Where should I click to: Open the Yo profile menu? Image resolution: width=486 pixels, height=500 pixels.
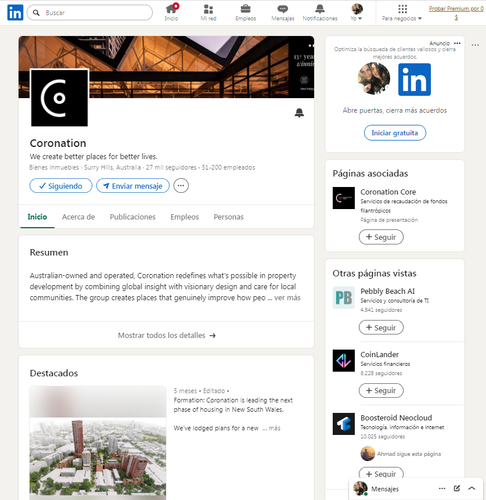[357, 12]
